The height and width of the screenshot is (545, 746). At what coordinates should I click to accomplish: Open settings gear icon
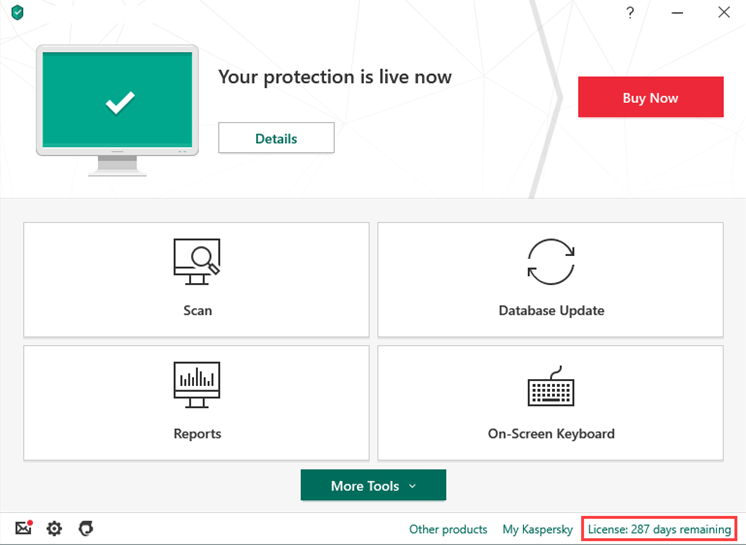tap(54, 528)
